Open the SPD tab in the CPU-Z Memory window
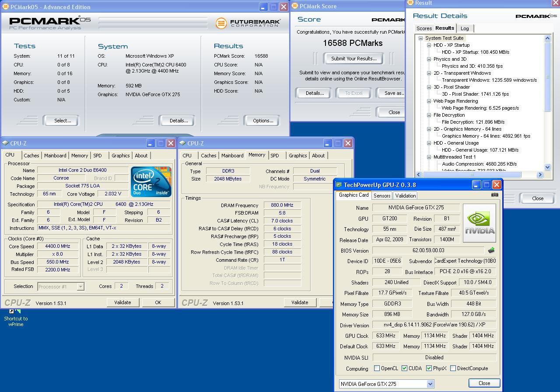The image size is (560, 392). (x=275, y=156)
